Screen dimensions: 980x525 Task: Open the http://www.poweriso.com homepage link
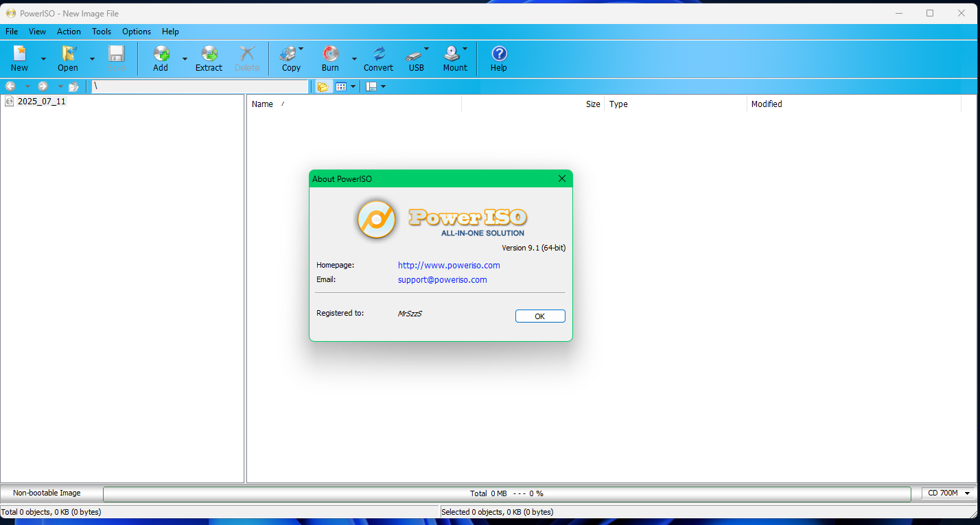point(449,265)
